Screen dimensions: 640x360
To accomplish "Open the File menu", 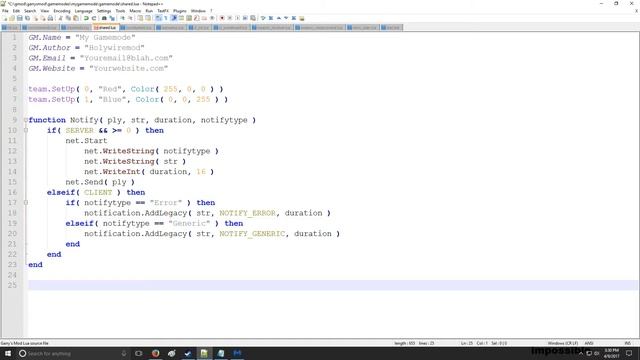I will coord(5,11).
